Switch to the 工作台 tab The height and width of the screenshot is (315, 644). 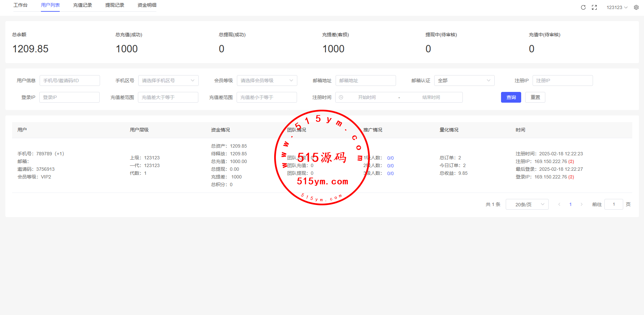[x=20, y=5]
